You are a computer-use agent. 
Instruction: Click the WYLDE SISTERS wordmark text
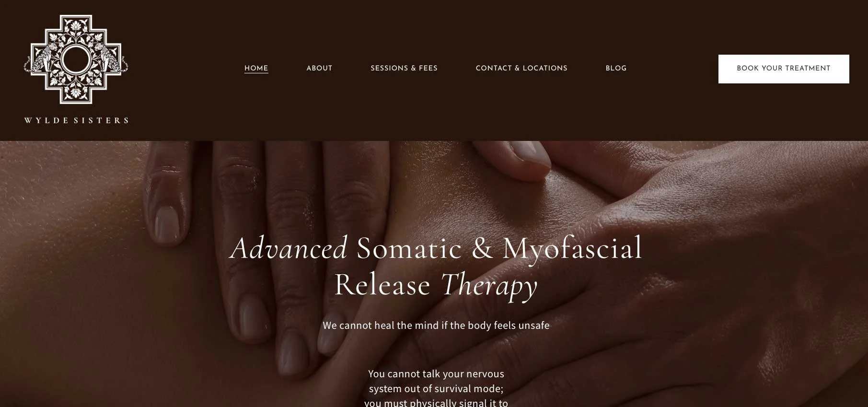pyautogui.click(x=76, y=120)
